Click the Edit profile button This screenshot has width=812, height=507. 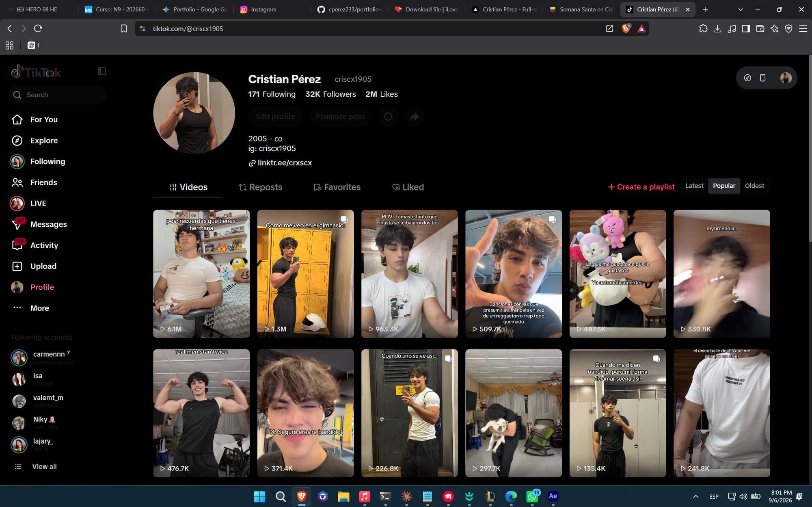click(x=275, y=117)
